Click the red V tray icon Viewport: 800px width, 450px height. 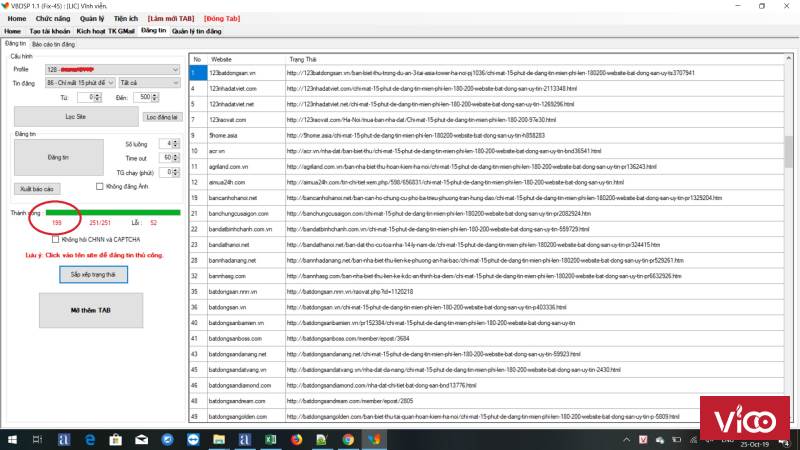pyautogui.click(x=643, y=439)
